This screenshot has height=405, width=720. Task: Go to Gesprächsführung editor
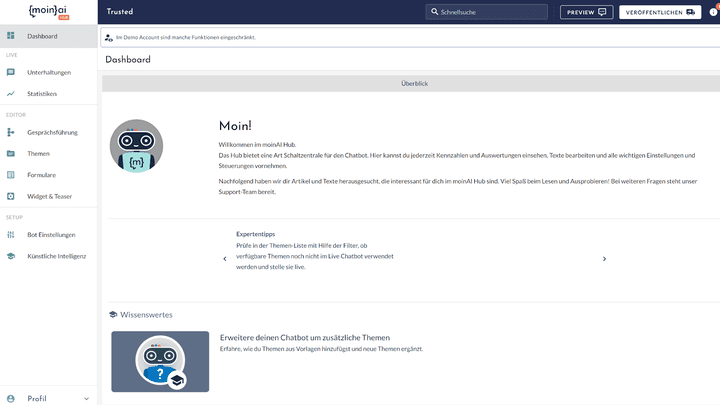click(49, 132)
